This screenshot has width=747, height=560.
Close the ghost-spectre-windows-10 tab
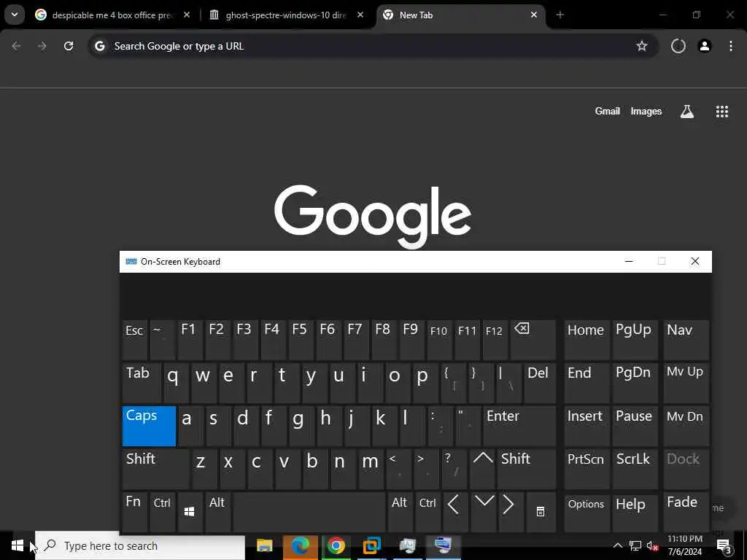pyautogui.click(x=360, y=15)
